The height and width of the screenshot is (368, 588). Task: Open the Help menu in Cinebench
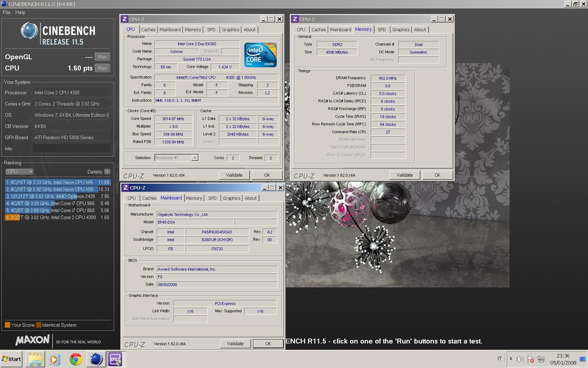point(20,12)
